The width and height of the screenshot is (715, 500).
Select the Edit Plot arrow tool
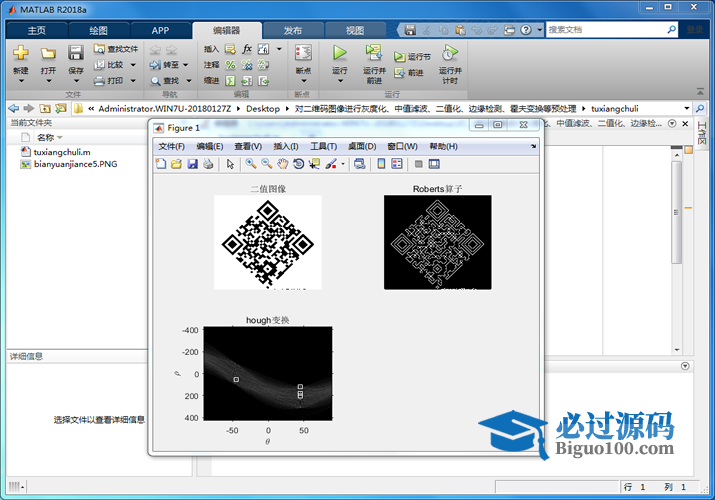pos(230,164)
